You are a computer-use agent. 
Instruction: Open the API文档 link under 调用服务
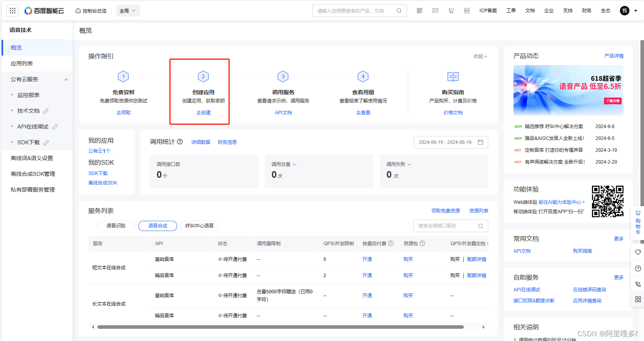(283, 113)
